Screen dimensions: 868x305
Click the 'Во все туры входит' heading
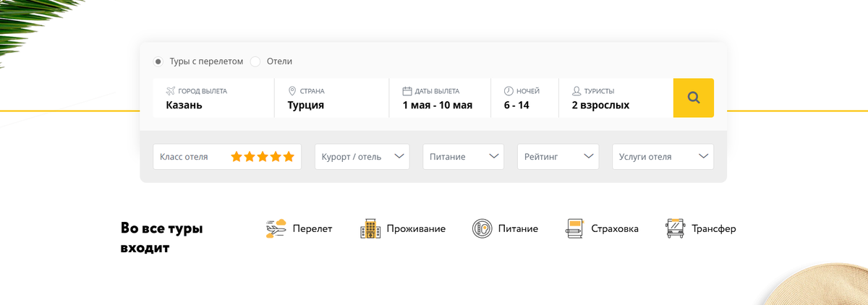tap(162, 239)
